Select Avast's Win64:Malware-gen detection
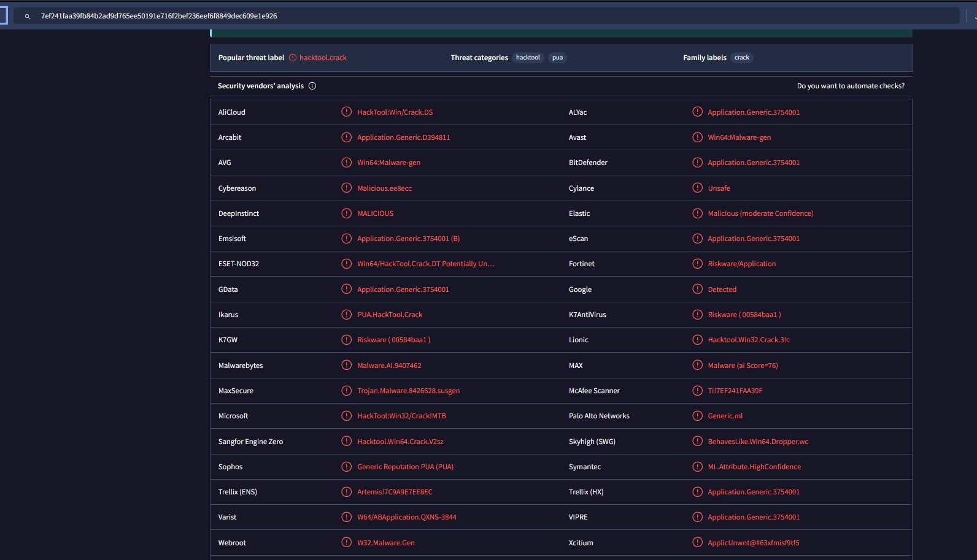The width and height of the screenshot is (977, 560). click(x=740, y=137)
